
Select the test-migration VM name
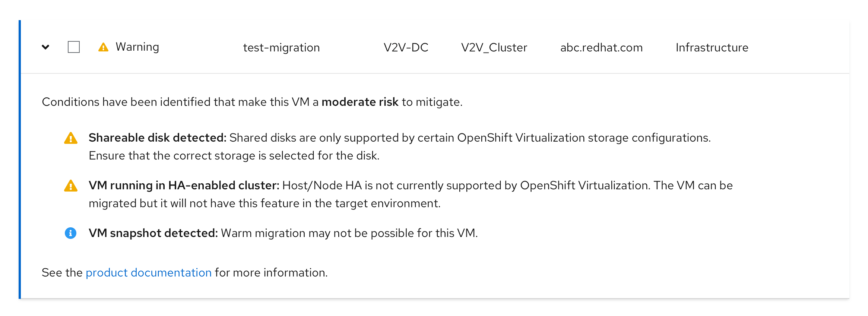click(x=281, y=48)
